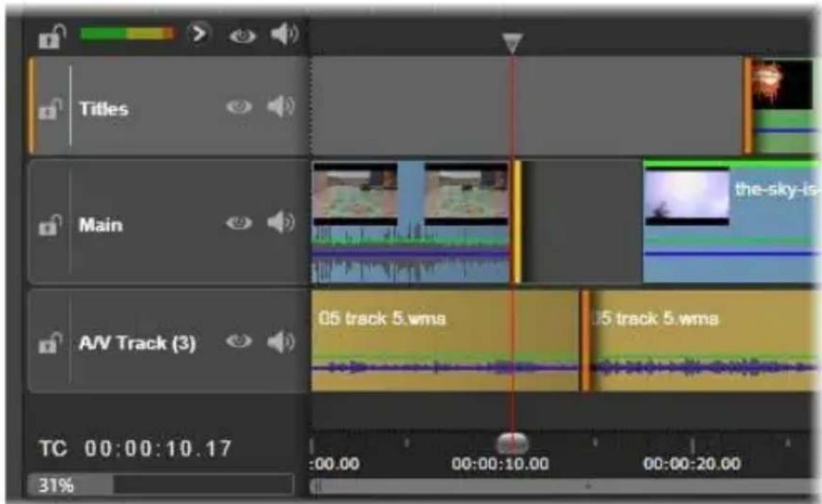Click the 31% zoom level bar
The width and height of the screenshot is (822, 504).
(161, 485)
